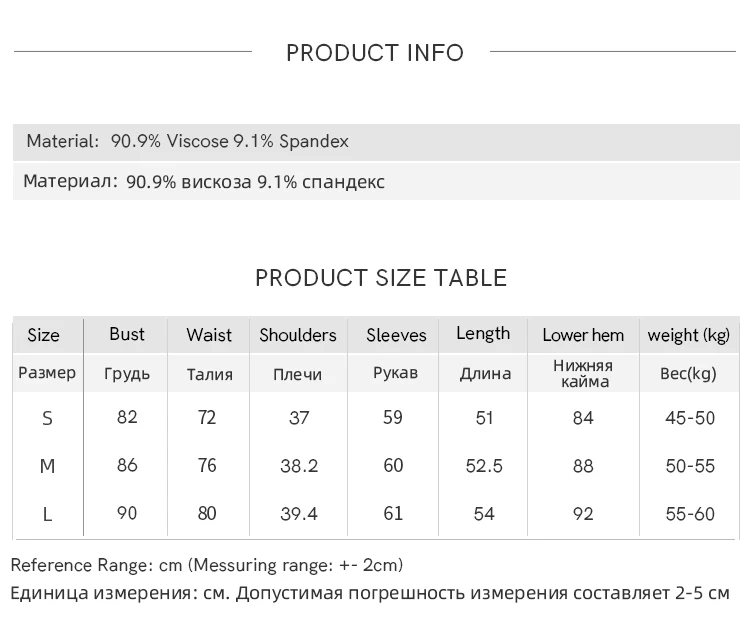Click the M size row label
Image resolution: width=750 pixels, height=630 pixels.
[x=47, y=466]
